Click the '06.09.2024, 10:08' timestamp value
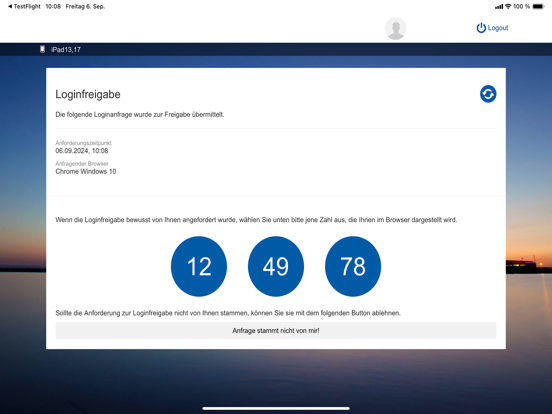This screenshot has height=414, width=552. [82, 151]
